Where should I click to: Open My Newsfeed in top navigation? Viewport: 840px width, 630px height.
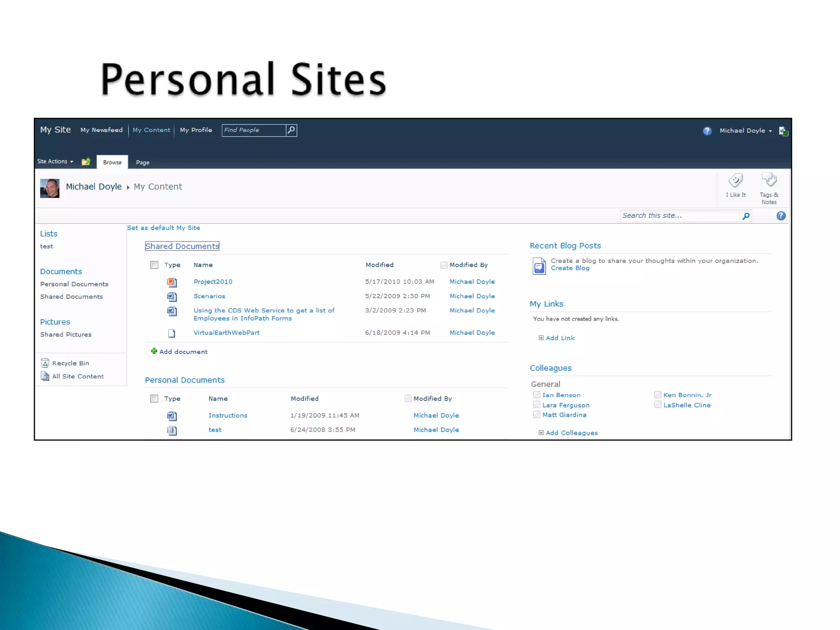click(x=101, y=130)
